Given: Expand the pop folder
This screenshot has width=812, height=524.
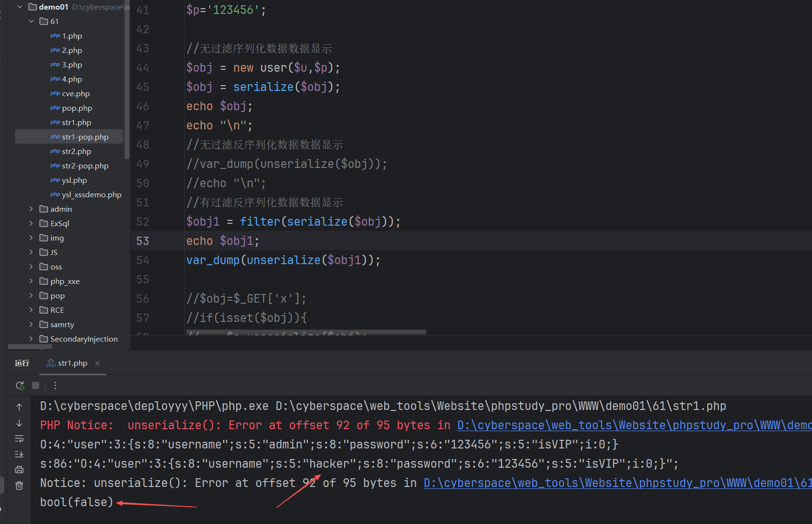Looking at the screenshot, I should tap(31, 295).
